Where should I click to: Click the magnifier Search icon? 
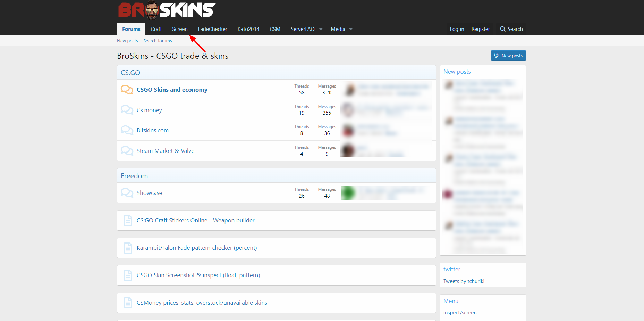coord(502,29)
